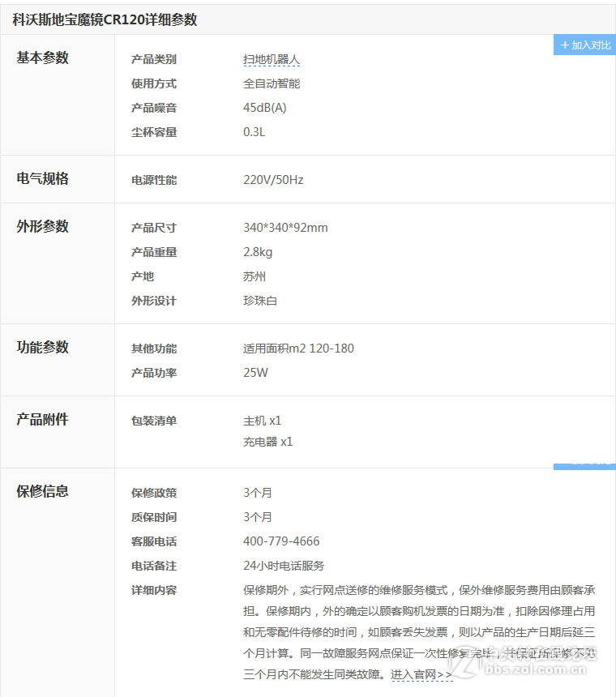This screenshot has width=616, height=697.
Task: Click the 全自动智能 value
Action: click(x=272, y=83)
